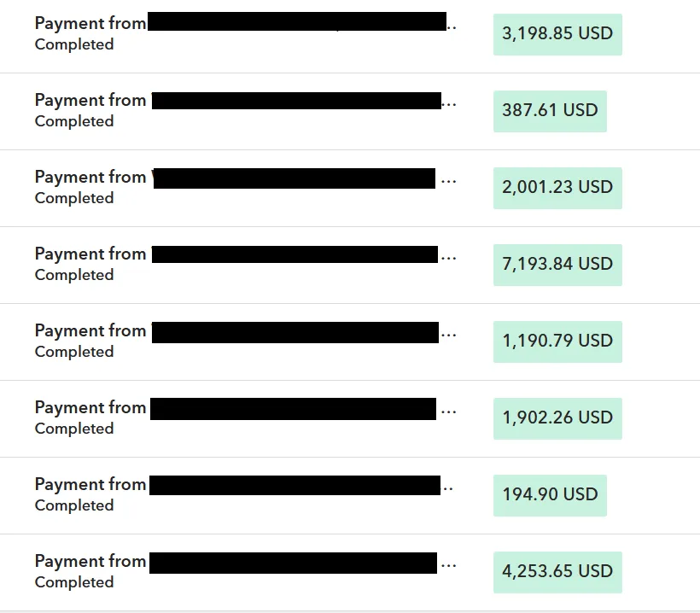Click Completed status under 7,193.84 payment
700x613 pixels.
[74, 275]
